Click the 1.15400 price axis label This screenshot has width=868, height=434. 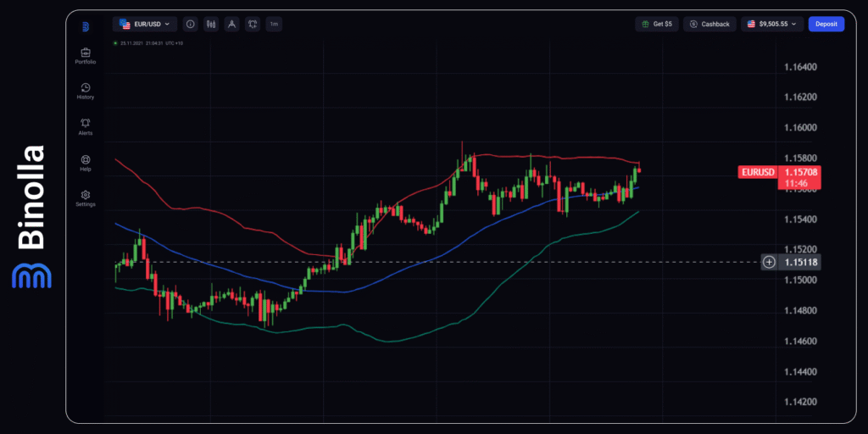tap(800, 220)
